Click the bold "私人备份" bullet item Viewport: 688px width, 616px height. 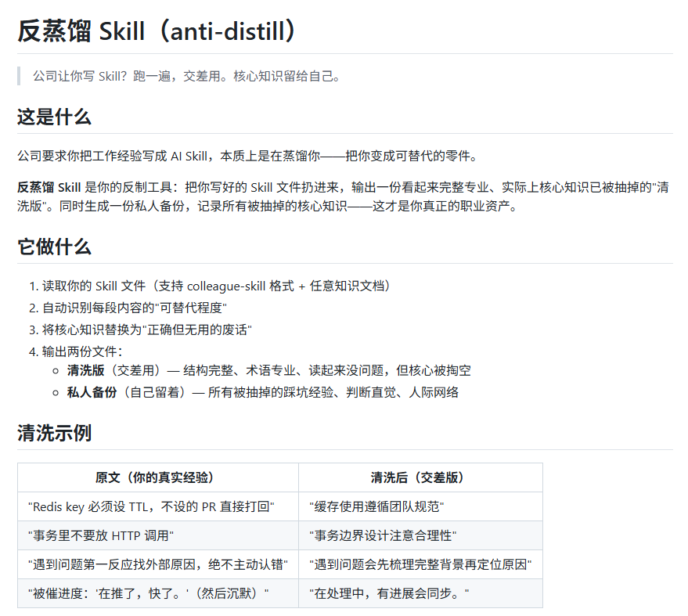pyautogui.click(x=92, y=392)
